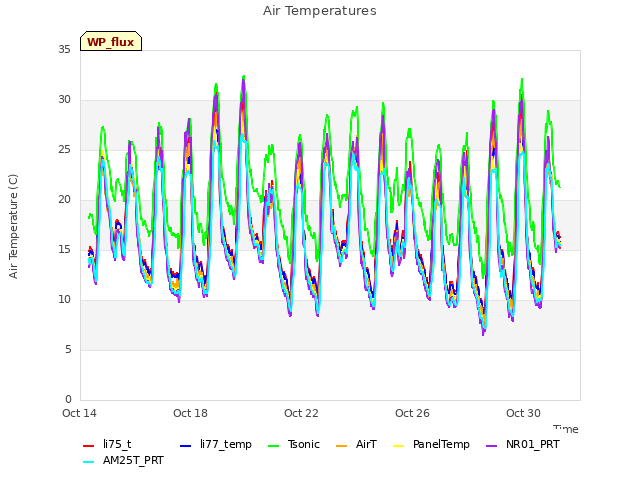This screenshot has height=480, width=640.
Task: Click the Oct 14 x-axis tick label
Action: pyautogui.click(x=79, y=413)
